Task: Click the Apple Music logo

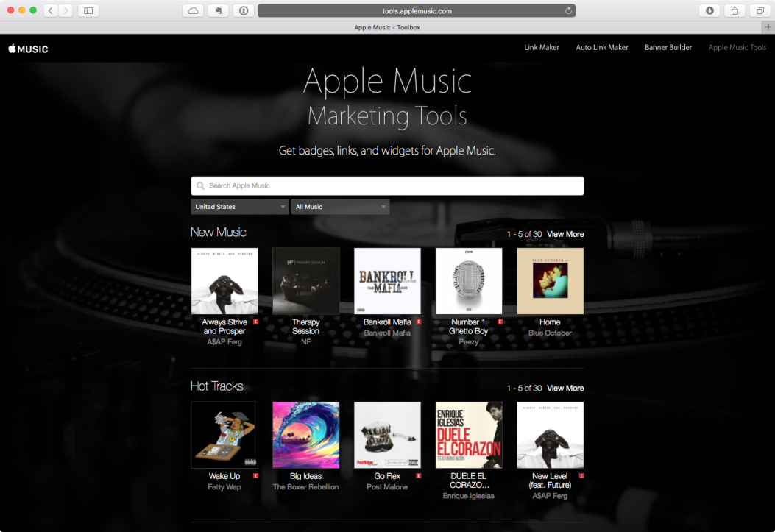Action: pos(28,49)
